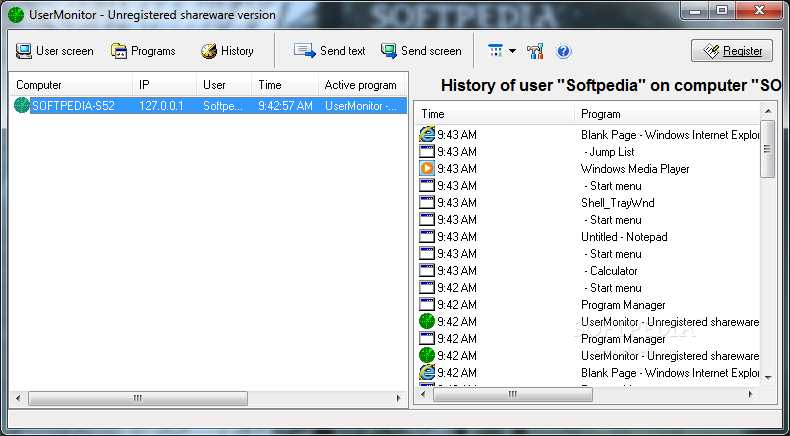Screen dimensions: 790x436
Task: Click the Send screen toolbar button
Action: 421,51
